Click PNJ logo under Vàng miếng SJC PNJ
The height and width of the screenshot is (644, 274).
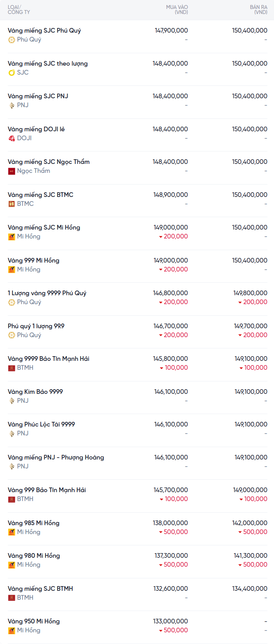[x=12, y=105]
